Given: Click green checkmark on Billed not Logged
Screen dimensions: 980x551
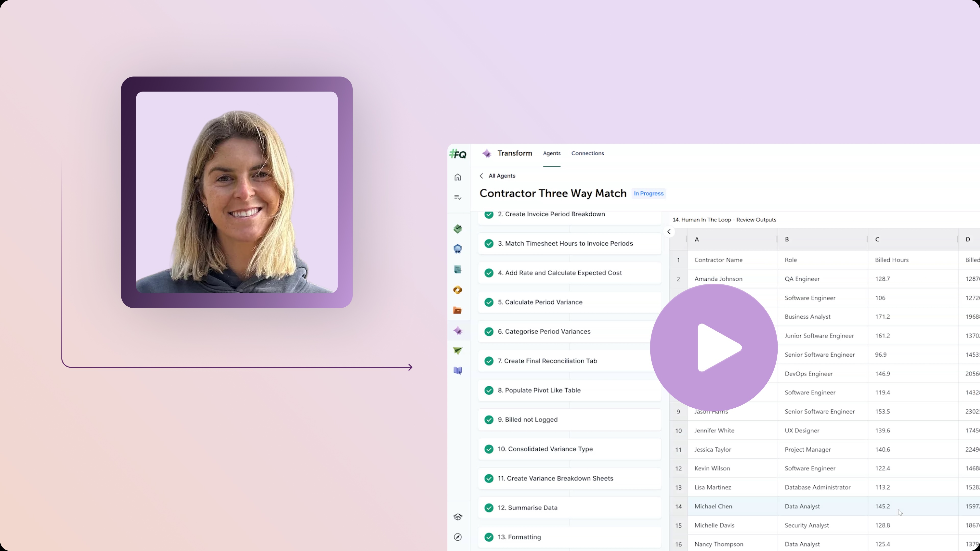Looking at the screenshot, I should click(489, 420).
